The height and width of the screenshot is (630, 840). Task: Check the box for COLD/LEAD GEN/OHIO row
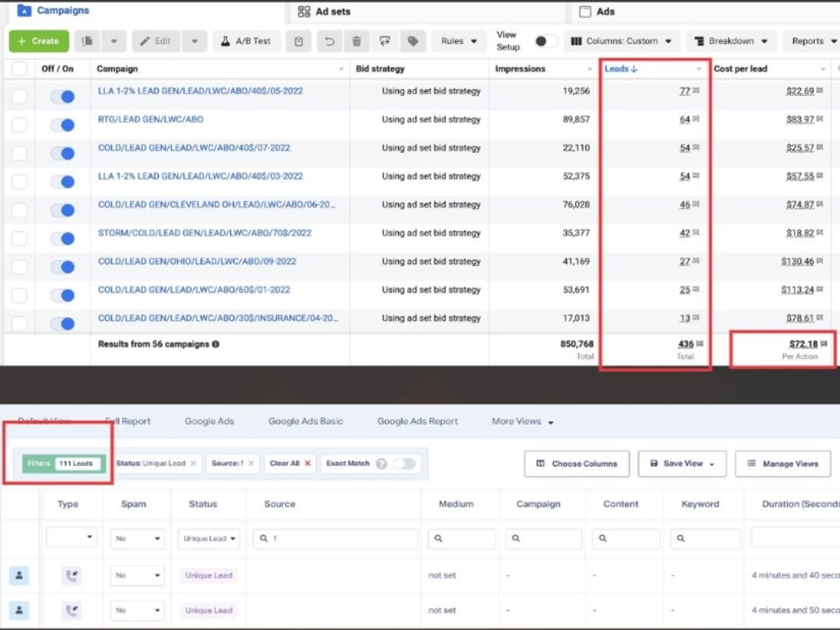19,267
